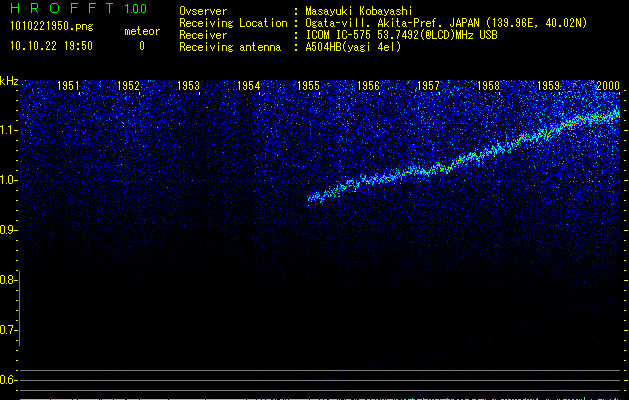Click the 1959 time axis marker
This screenshot has width=629, height=400.
548,85
